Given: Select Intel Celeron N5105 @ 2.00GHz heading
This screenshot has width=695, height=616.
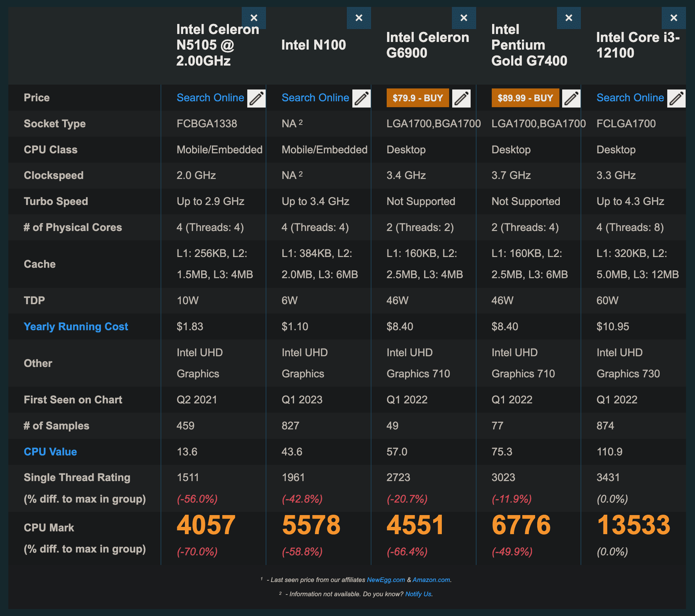Looking at the screenshot, I should [x=218, y=45].
